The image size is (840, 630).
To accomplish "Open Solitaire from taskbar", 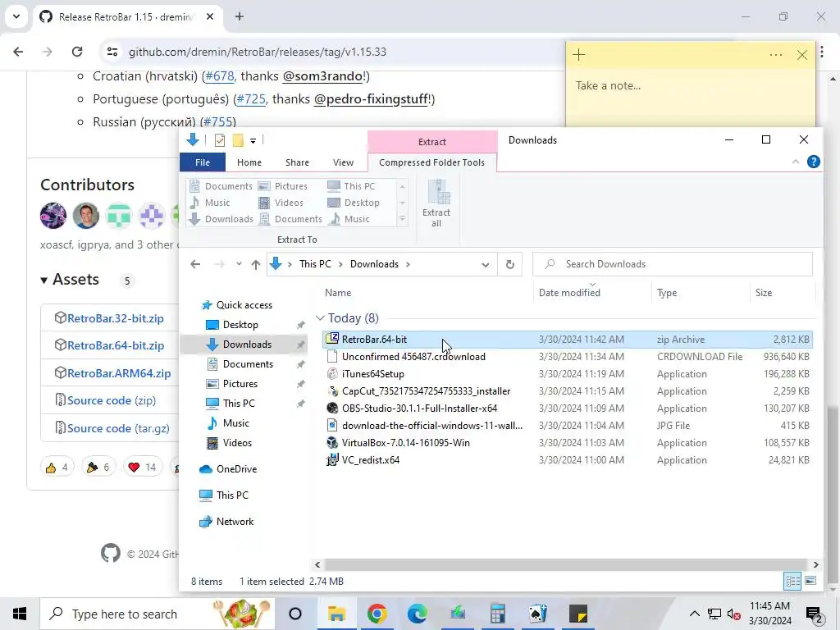I will 538,614.
